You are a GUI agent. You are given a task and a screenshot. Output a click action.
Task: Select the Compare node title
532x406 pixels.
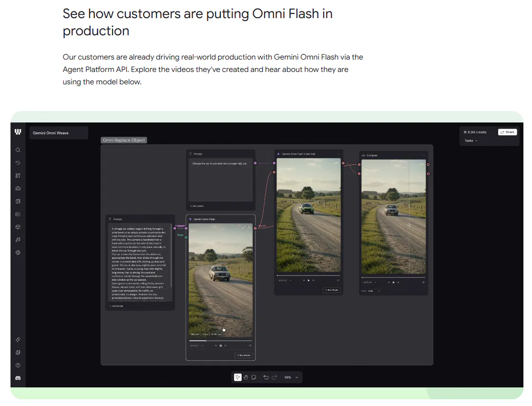coord(372,155)
